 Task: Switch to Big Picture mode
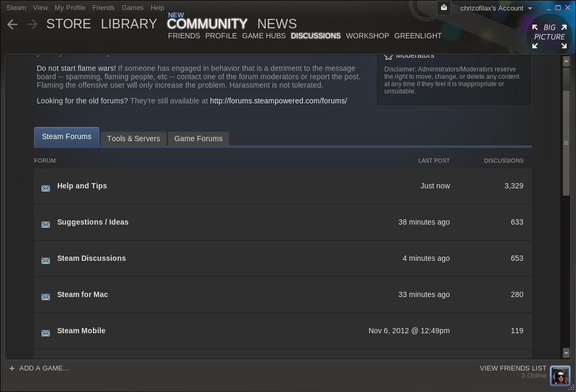pos(550,36)
